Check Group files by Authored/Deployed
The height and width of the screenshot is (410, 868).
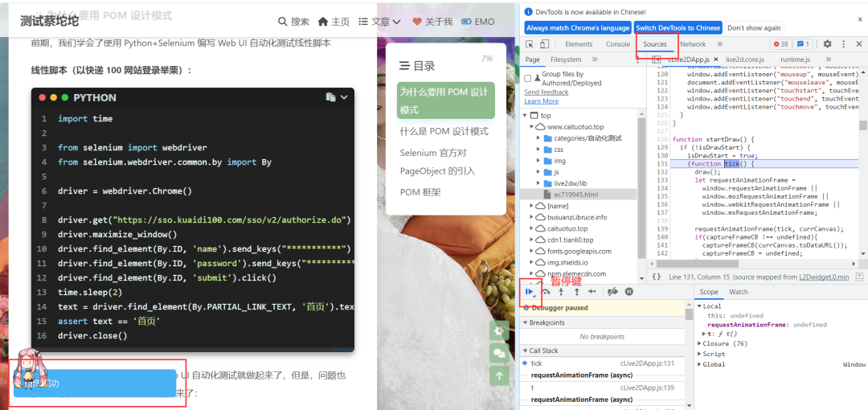tap(528, 78)
